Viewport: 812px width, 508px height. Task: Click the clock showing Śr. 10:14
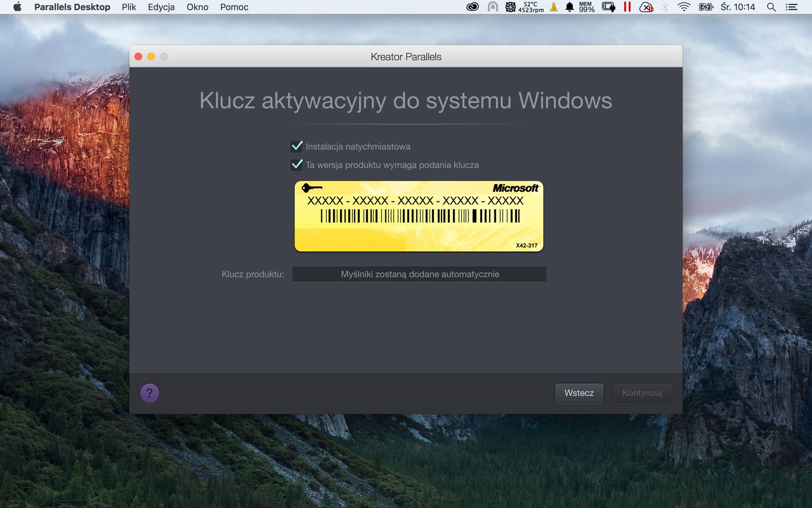pyautogui.click(x=738, y=7)
